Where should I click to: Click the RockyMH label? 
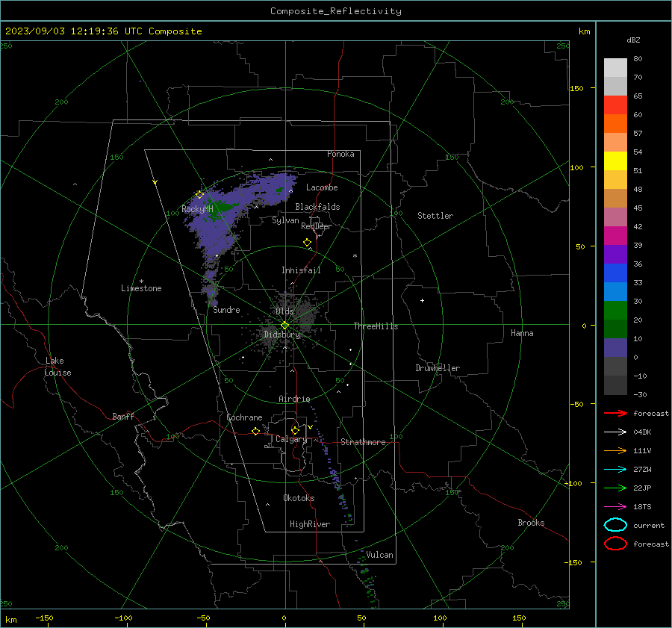click(197, 209)
